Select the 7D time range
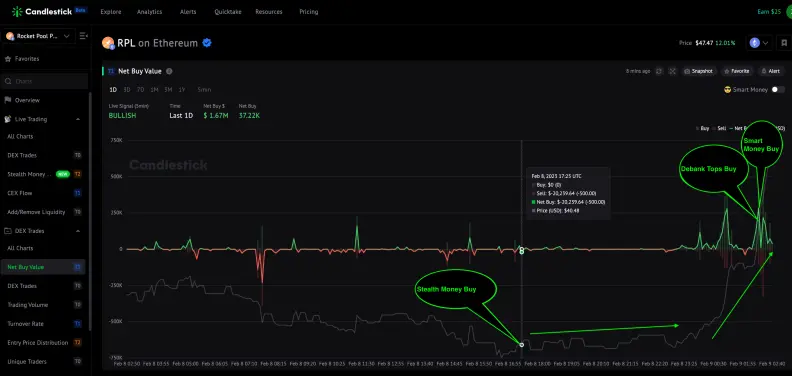This screenshot has width=792, height=376. click(140, 89)
